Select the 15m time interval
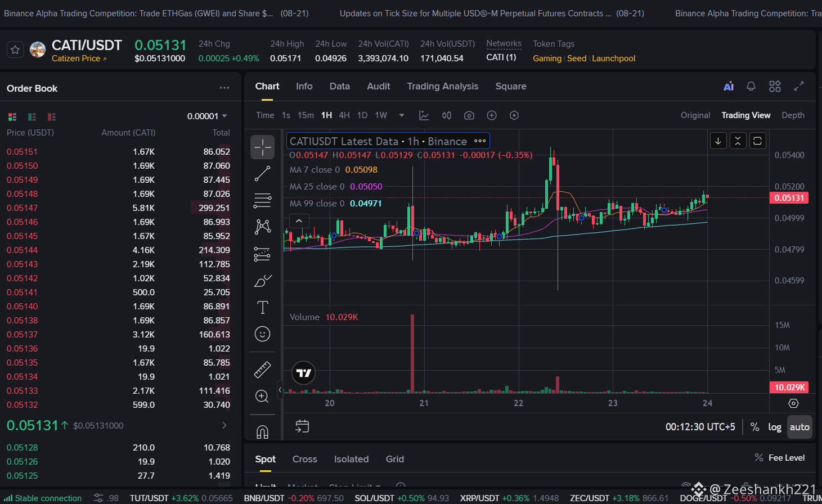Image resolution: width=822 pixels, height=504 pixels. pyautogui.click(x=306, y=115)
